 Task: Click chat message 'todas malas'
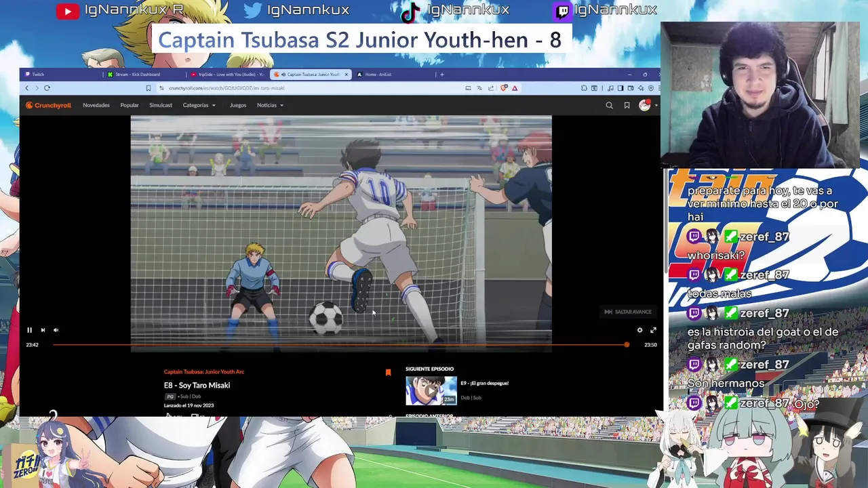pos(719,293)
